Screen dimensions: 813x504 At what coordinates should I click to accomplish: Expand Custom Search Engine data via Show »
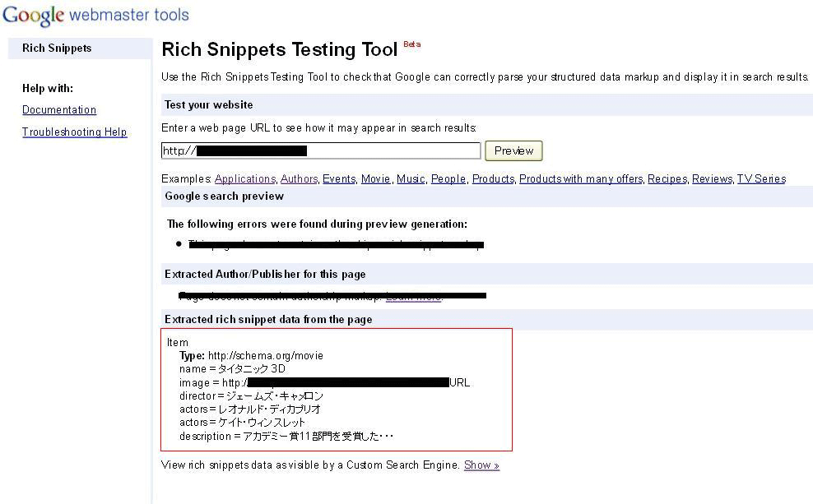click(x=481, y=465)
